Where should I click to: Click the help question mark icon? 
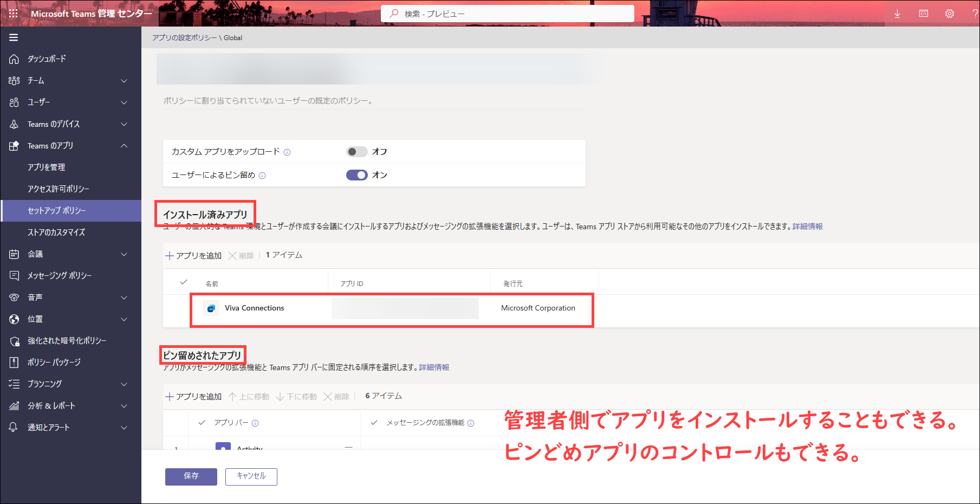[975, 14]
